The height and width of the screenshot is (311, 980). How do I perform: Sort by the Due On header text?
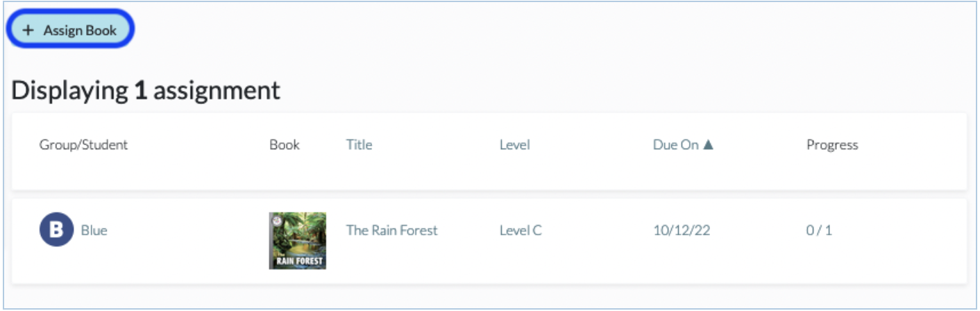[x=675, y=144]
